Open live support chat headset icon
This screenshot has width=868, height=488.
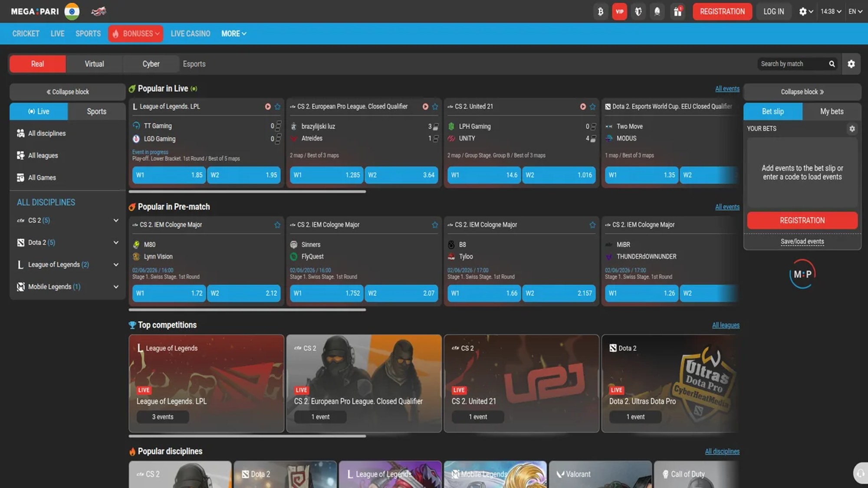pyautogui.click(x=861, y=473)
